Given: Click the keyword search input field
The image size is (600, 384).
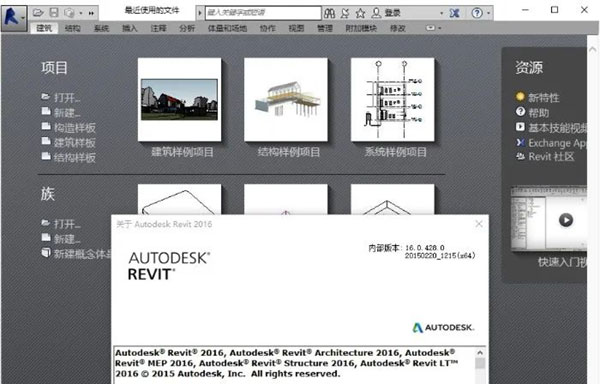Looking at the screenshot, I should 263,13.
